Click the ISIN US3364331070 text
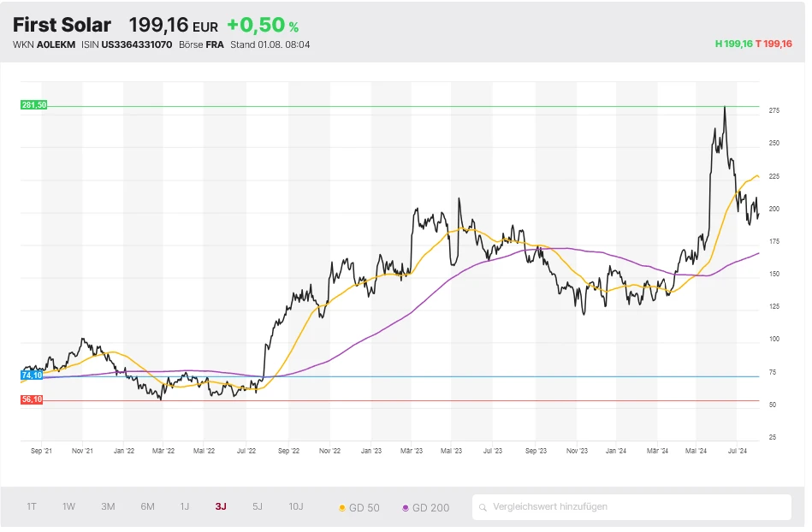 point(127,44)
